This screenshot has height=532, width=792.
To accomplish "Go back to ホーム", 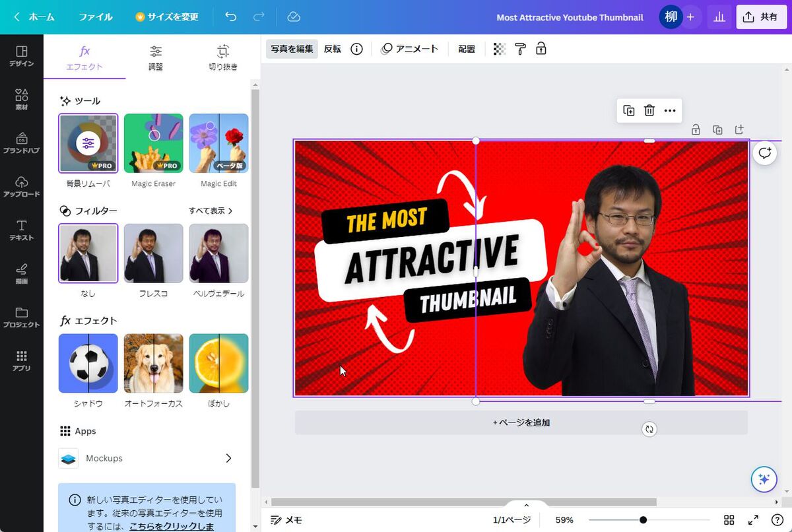I will pos(34,17).
